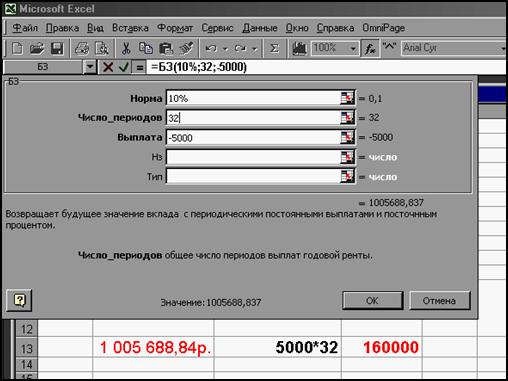Click the Отмена button
This screenshot has width=508, height=381.
pos(439,301)
